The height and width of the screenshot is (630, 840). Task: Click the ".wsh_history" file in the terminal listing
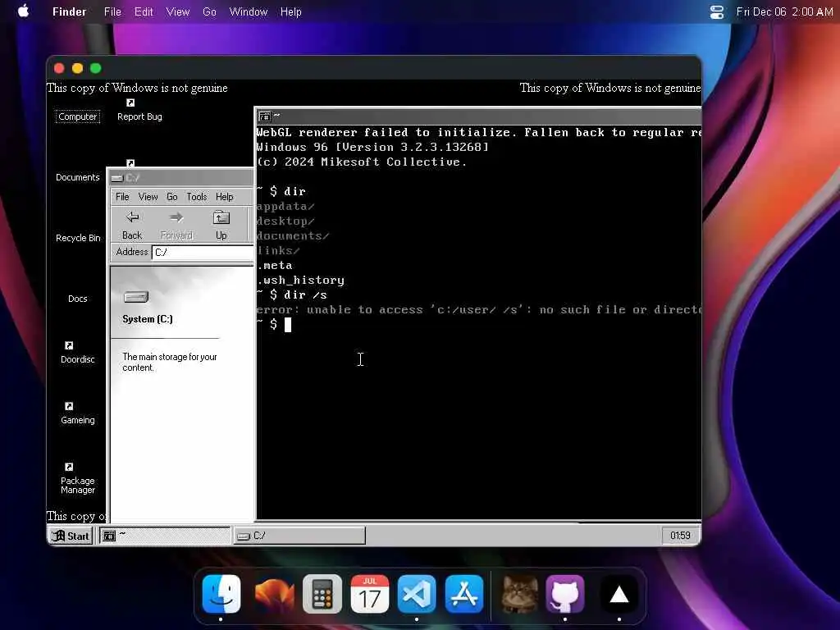click(x=300, y=280)
